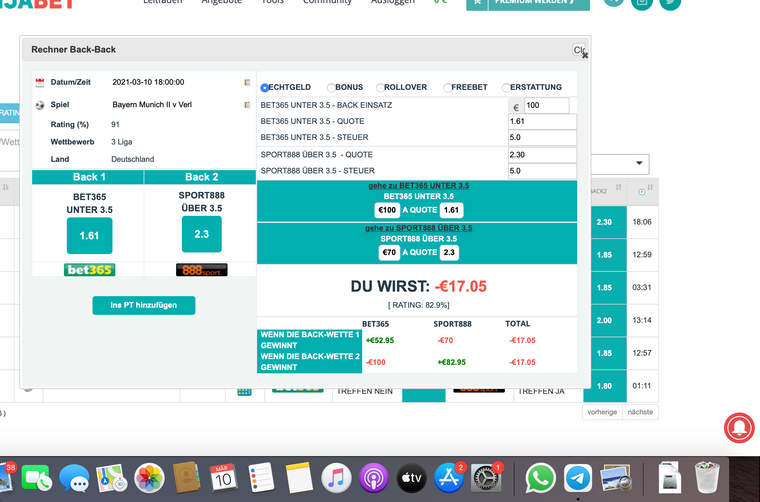760x502 pixels.
Task: Click the 888sport logo under Back 2
Action: click(202, 270)
